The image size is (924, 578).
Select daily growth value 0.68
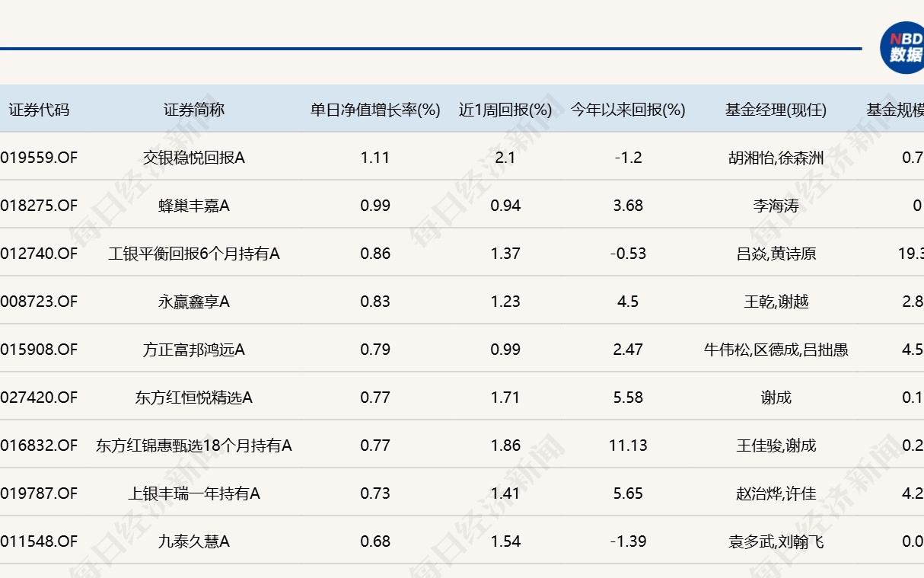point(375,541)
